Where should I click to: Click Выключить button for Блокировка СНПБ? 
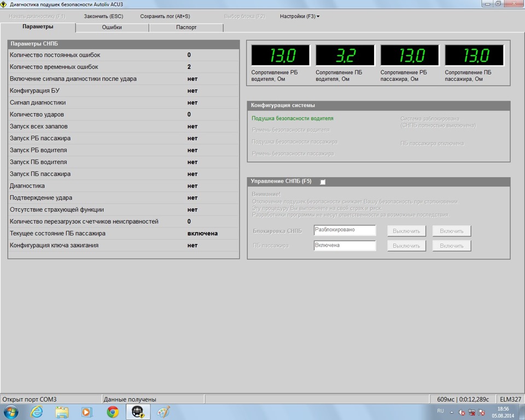(407, 231)
